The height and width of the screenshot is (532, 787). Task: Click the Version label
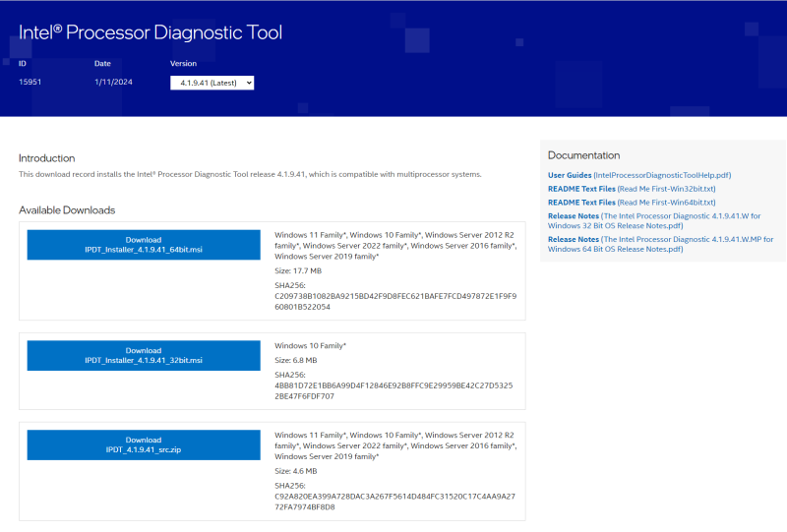point(183,63)
